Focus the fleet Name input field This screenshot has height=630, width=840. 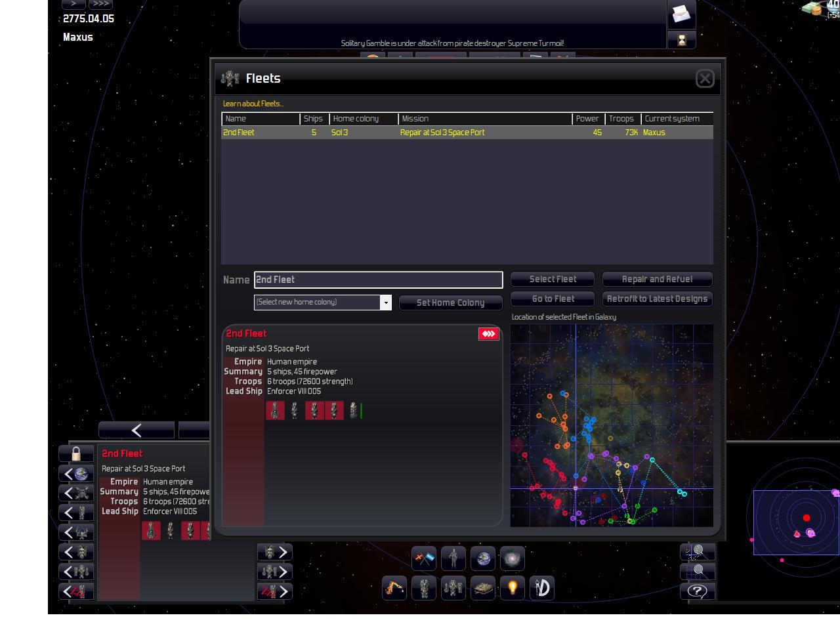coord(379,280)
